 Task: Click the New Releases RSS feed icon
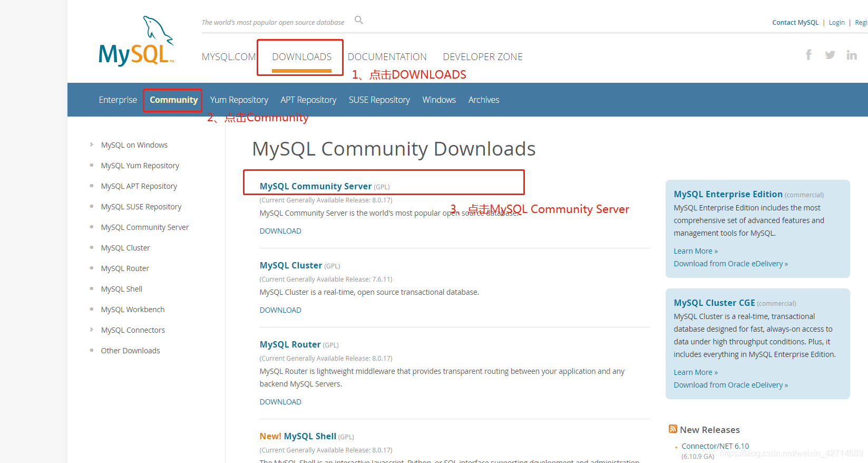click(x=673, y=429)
